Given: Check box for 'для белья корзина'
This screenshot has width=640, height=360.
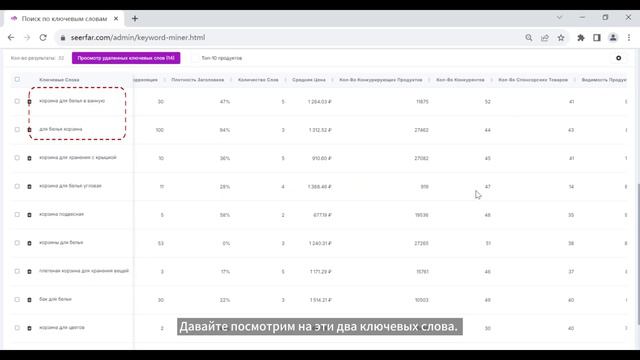Looking at the screenshot, I should pos(17,129).
